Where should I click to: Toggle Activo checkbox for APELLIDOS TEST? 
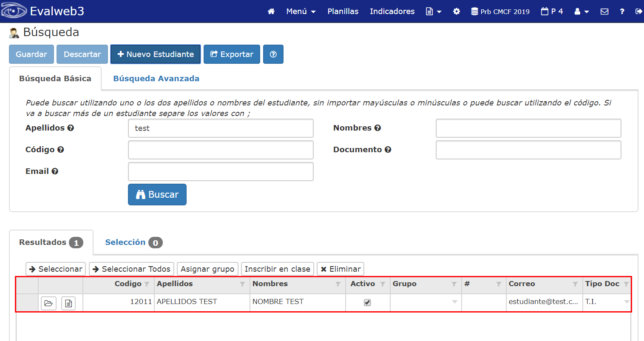pos(367,302)
